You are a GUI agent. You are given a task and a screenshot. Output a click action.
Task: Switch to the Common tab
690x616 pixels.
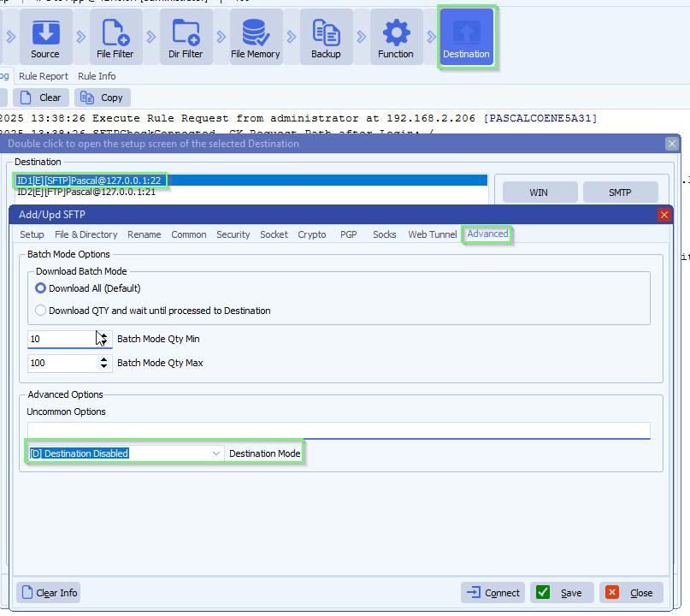[x=189, y=234]
